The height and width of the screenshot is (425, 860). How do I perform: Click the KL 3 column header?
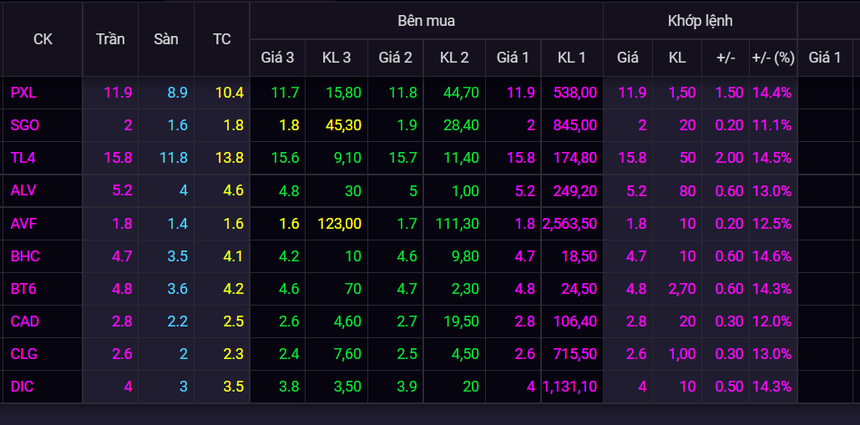pyautogui.click(x=336, y=58)
